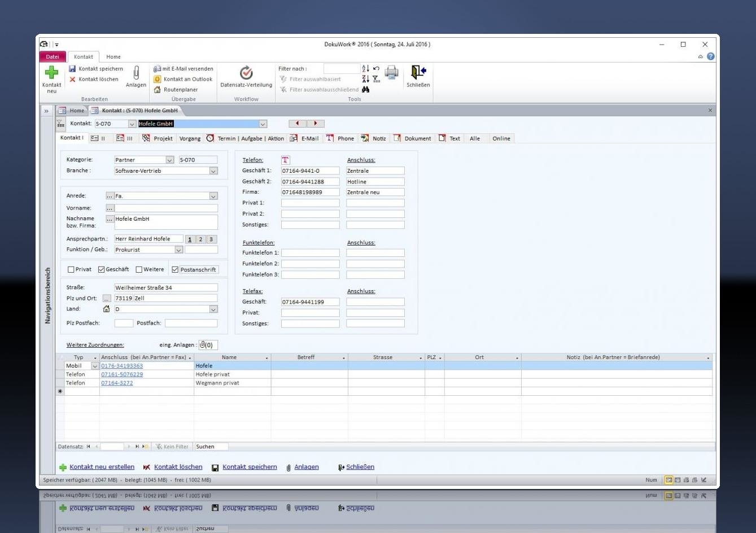Open the Land dropdown list

[x=213, y=309]
